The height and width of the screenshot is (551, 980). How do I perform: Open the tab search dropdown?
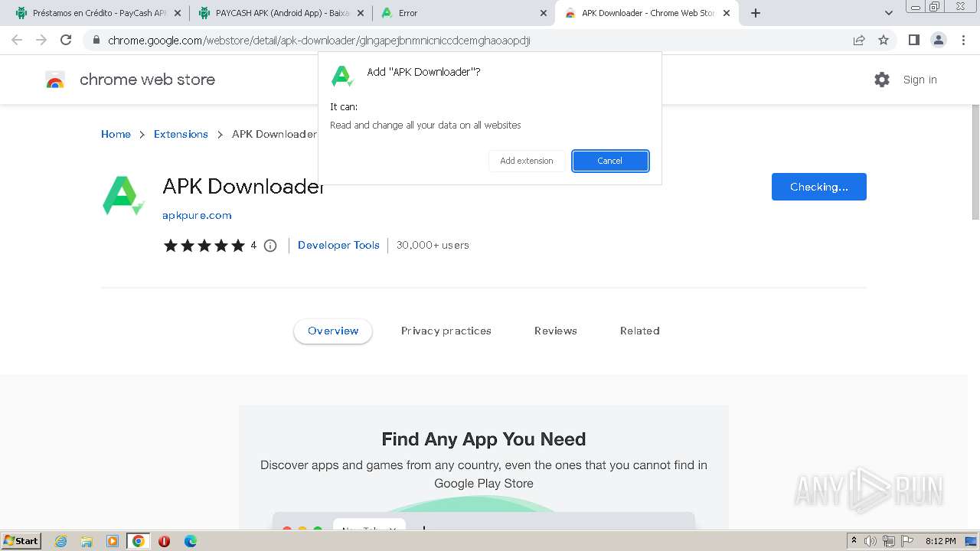click(888, 13)
